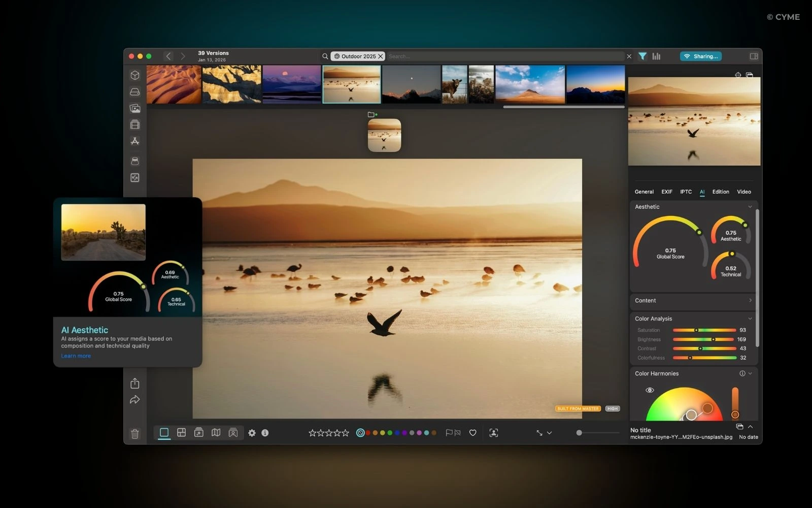Open the Volumes drive icon in the sidebar
The width and height of the screenshot is (812, 508).
click(x=134, y=91)
